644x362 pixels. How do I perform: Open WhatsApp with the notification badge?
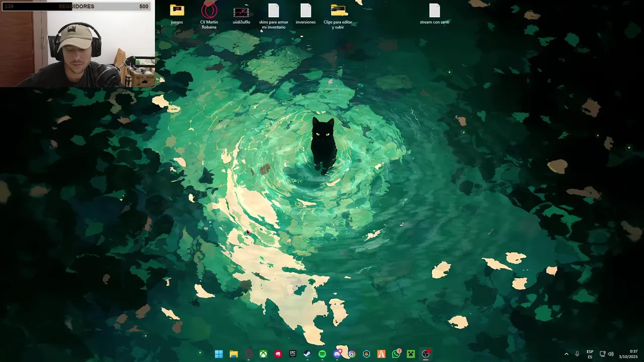pyautogui.click(x=396, y=354)
